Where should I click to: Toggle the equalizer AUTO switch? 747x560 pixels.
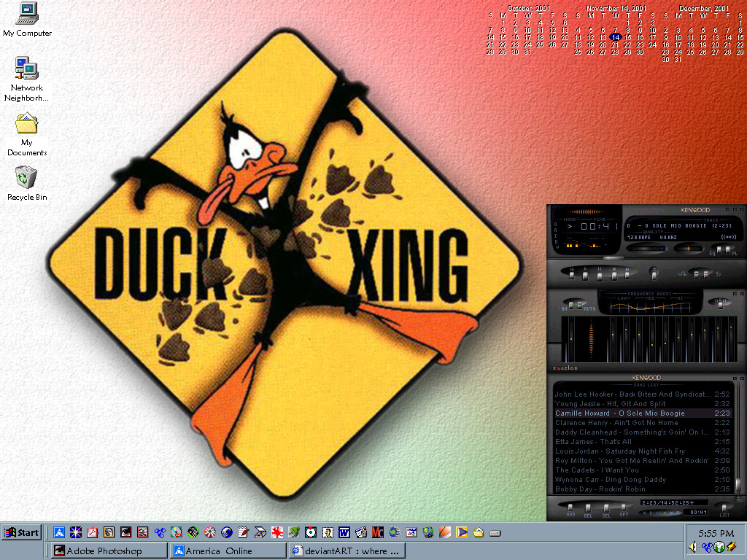pyautogui.click(x=580, y=304)
